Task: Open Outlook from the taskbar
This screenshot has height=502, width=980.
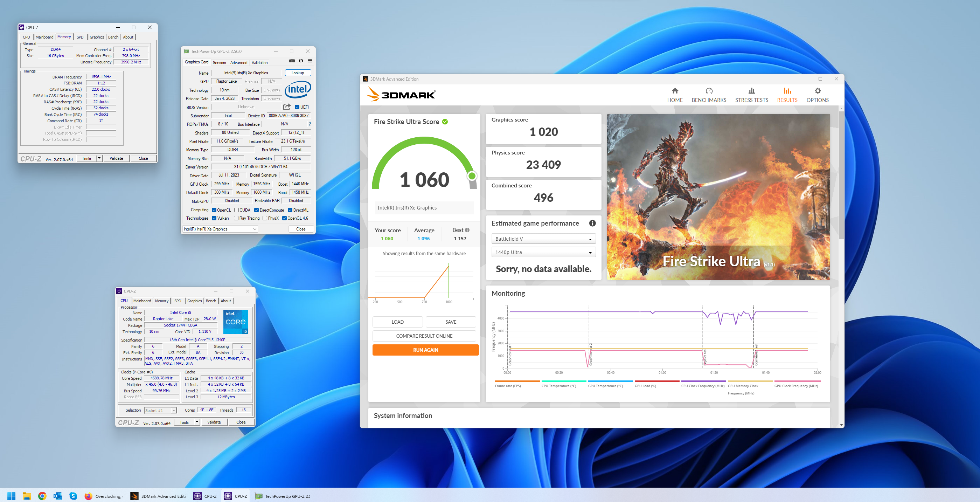Action: pos(57,496)
